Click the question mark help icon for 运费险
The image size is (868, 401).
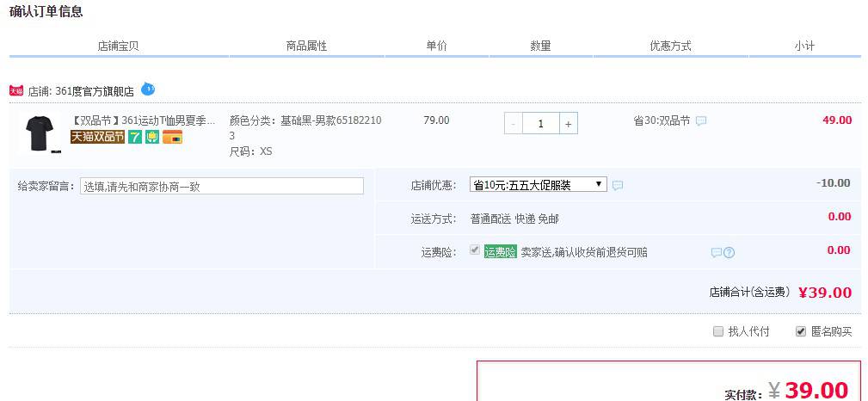pyautogui.click(x=729, y=253)
